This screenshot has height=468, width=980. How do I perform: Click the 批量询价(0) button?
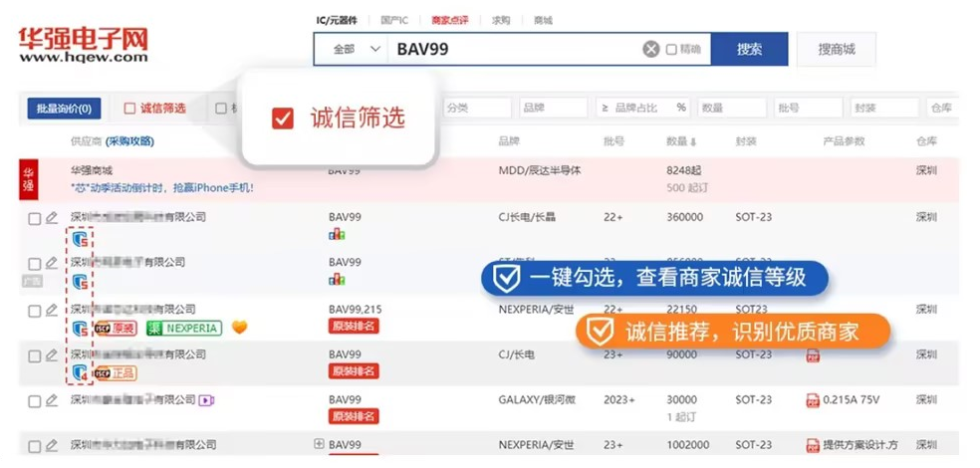(x=65, y=109)
